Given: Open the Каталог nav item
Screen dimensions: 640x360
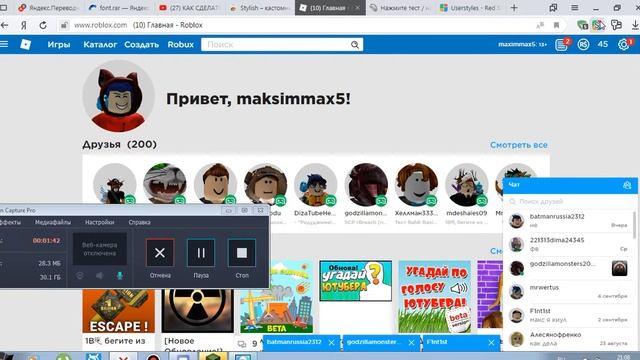Looking at the screenshot, I should pyautogui.click(x=100, y=44).
